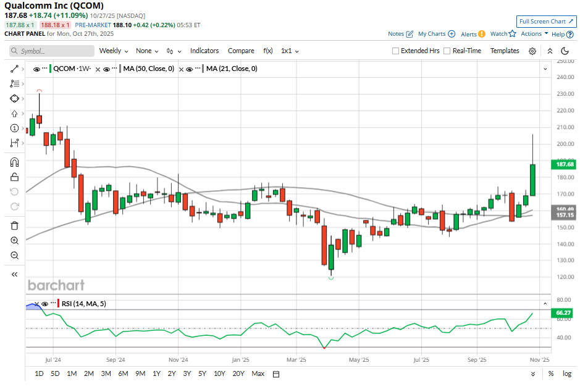This screenshot has width=580, height=392.
Task: Open the Weekly timeframe dropdown
Action: click(114, 51)
